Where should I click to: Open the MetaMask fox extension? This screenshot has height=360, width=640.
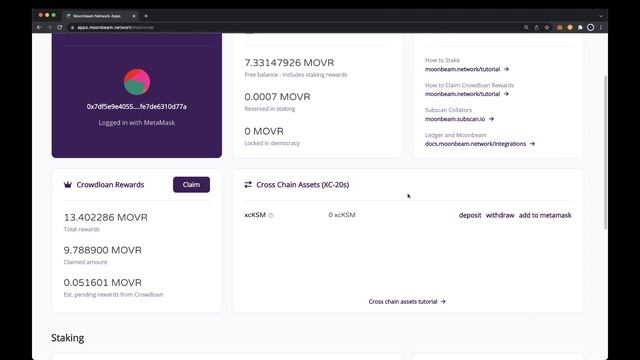(560, 27)
